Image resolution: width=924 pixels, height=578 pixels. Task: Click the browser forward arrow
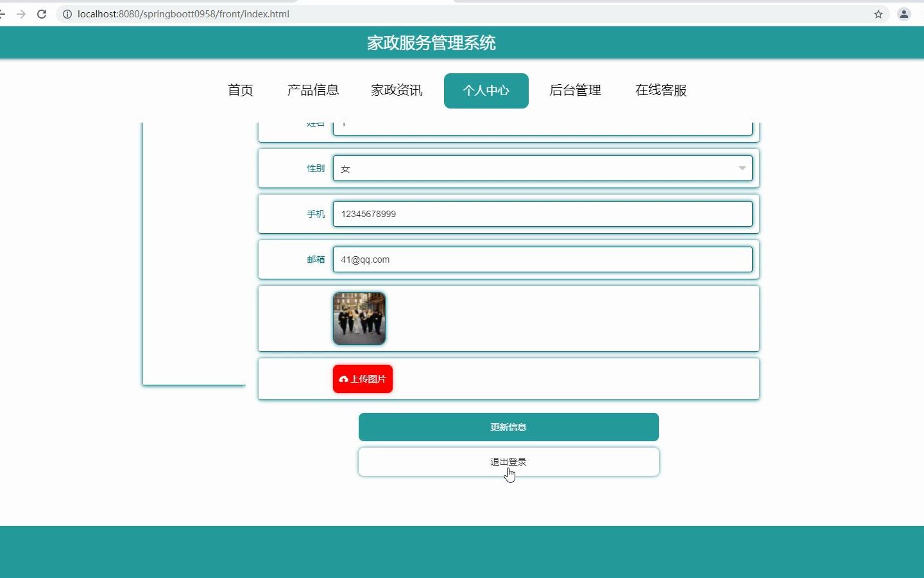[22, 13]
